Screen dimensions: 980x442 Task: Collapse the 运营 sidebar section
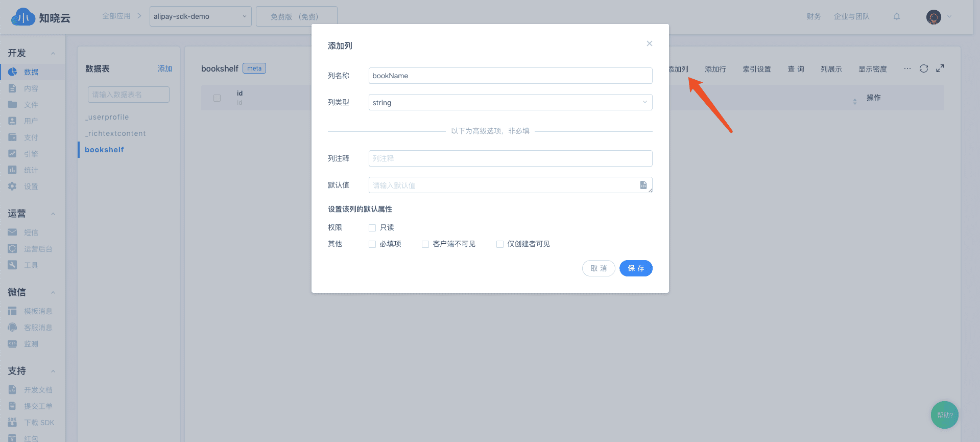pos(53,214)
